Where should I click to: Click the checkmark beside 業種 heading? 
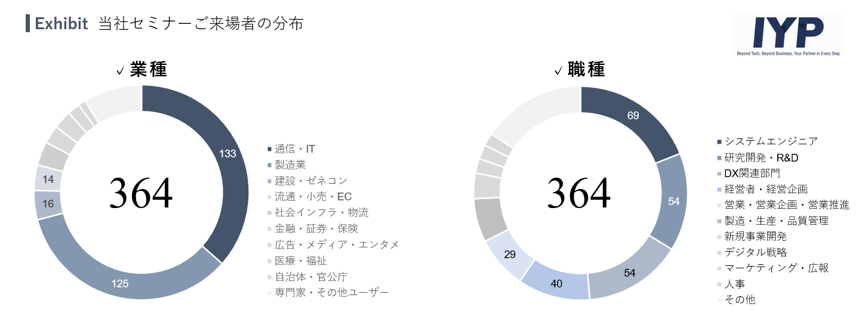click(x=120, y=72)
